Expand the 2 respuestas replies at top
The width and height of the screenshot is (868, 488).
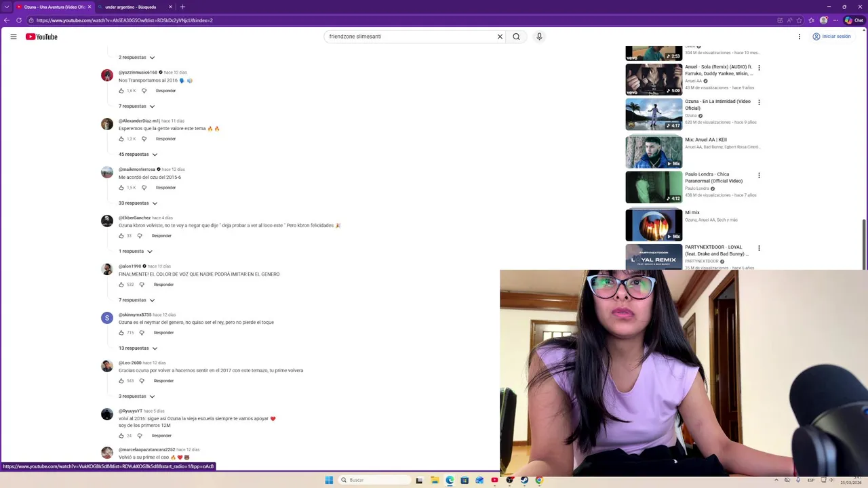tap(136, 58)
